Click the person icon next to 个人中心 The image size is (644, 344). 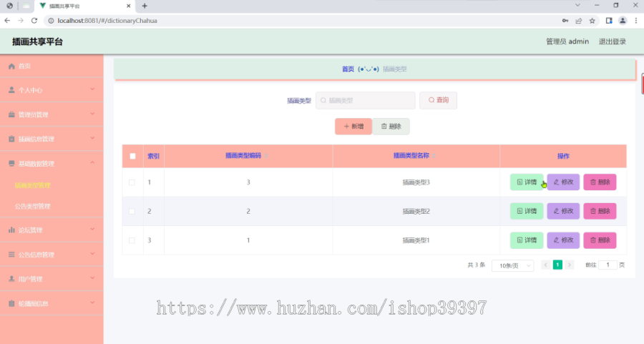pos(11,90)
